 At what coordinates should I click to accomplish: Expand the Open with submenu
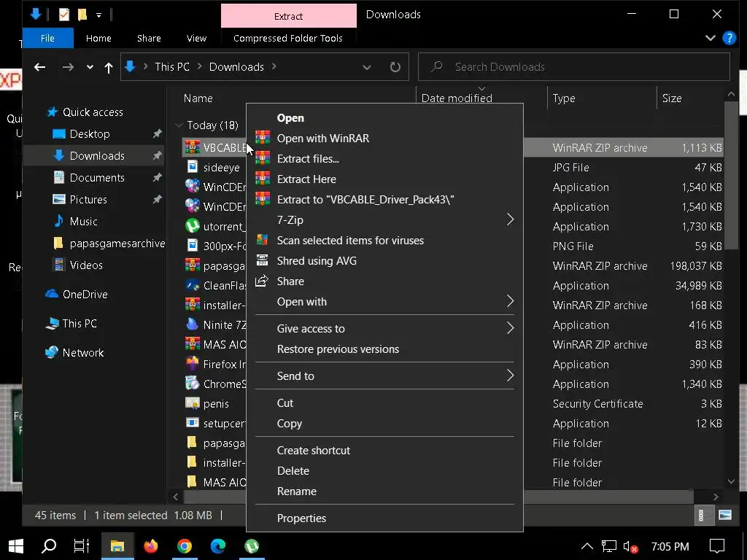coord(510,301)
